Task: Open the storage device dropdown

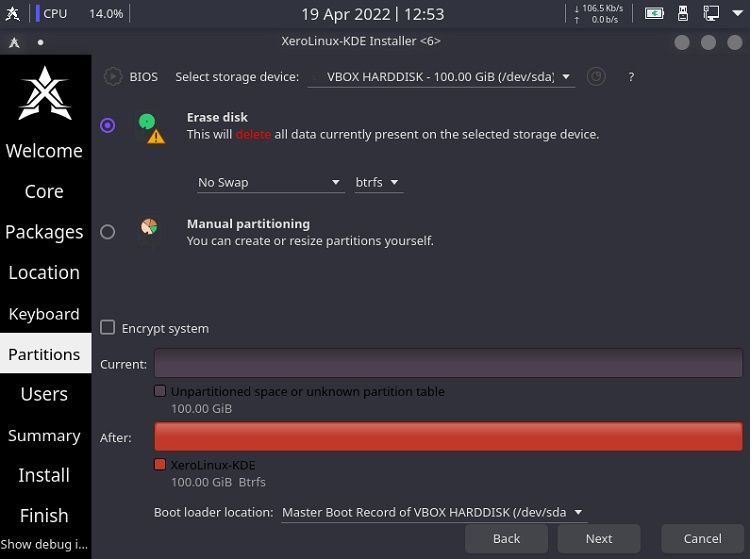Action: (441, 77)
